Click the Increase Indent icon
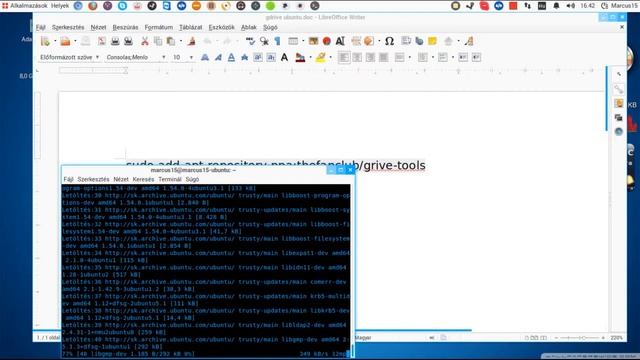Screen dimensions: 640x360 tap(463, 58)
